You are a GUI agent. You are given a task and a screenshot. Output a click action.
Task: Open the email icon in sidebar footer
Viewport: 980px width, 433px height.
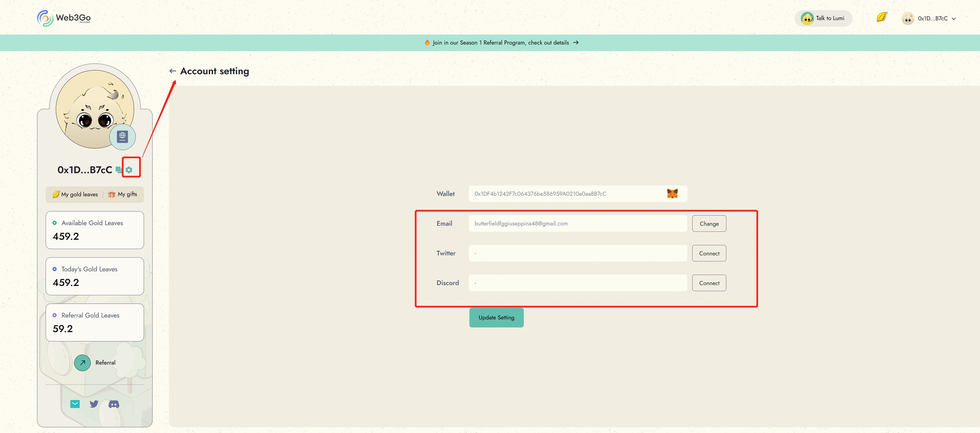tap(75, 404)
